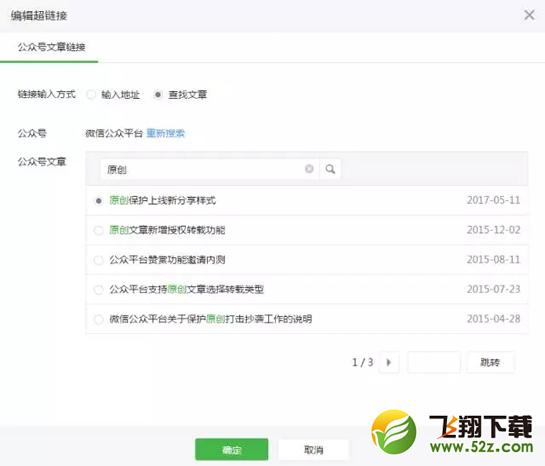This screenshot has width=545, height=466.
Task: Click the date 2017-05-11
Action: pos(494,200)
